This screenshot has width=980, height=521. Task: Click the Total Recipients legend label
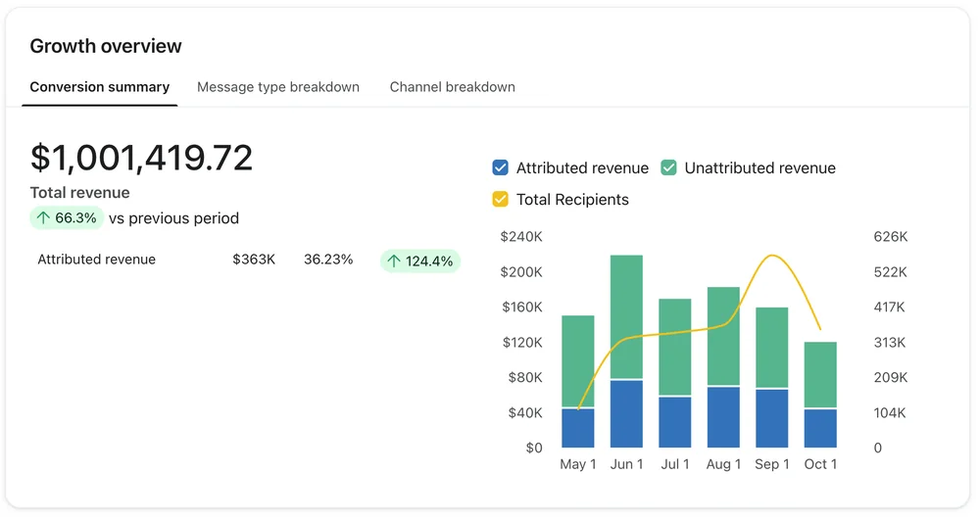coord(572,199)
